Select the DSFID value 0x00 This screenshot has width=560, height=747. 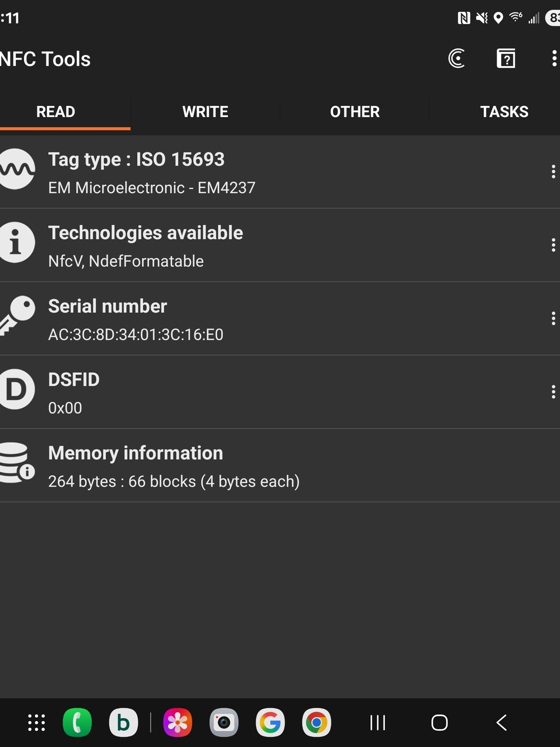pyautogui.click(x=65, y=408)
